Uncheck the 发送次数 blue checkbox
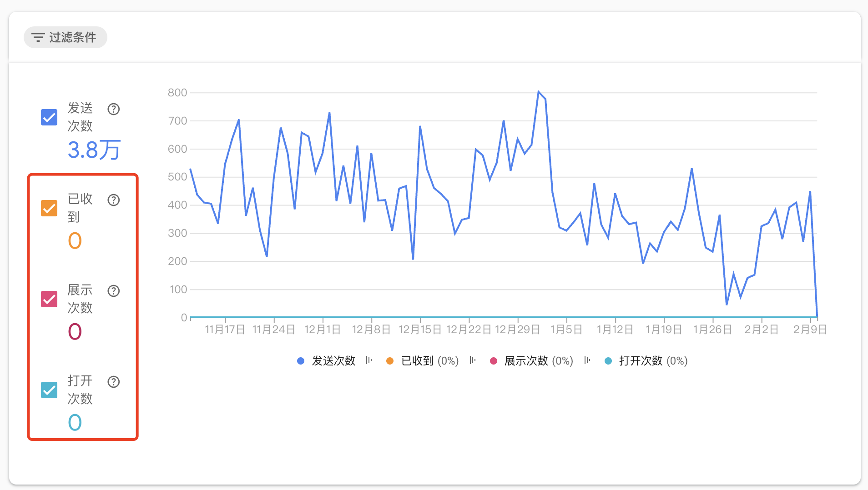This screenshot has height=490, width=868. coord(49,117)
